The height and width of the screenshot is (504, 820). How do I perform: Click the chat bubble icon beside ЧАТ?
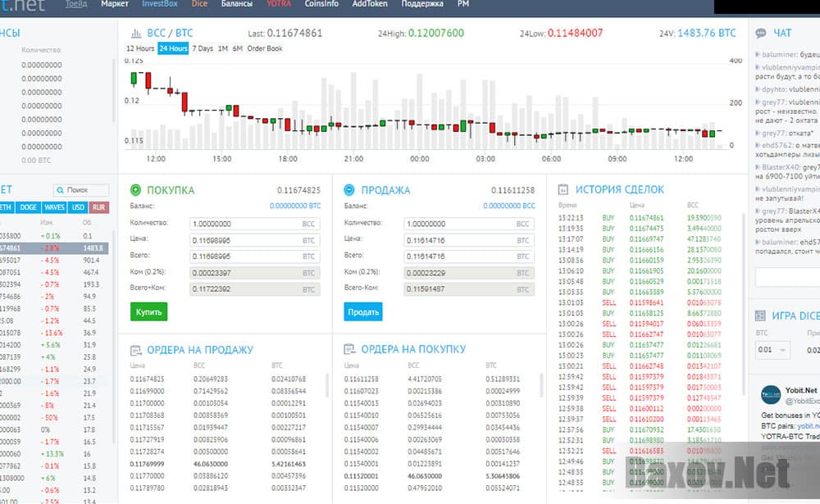tap(758, 33)
